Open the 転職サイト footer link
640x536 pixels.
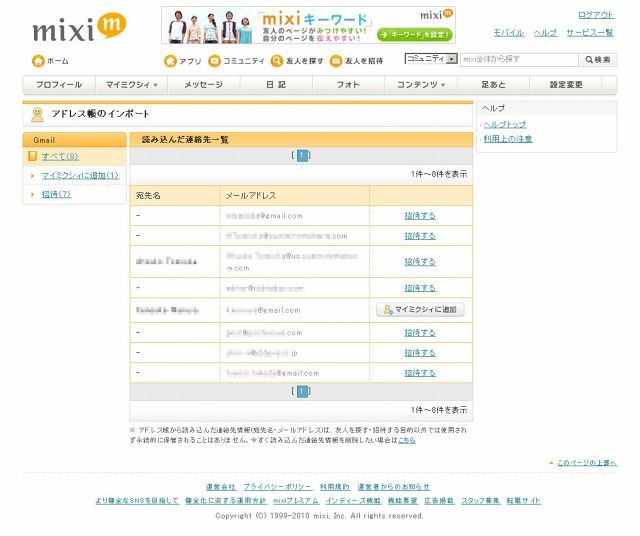(524, 501)
